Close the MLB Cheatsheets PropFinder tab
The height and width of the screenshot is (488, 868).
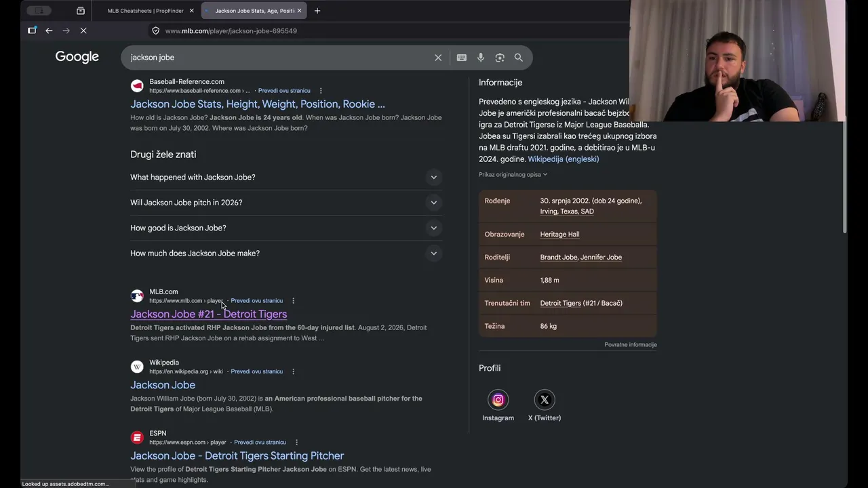click(191, 11)
